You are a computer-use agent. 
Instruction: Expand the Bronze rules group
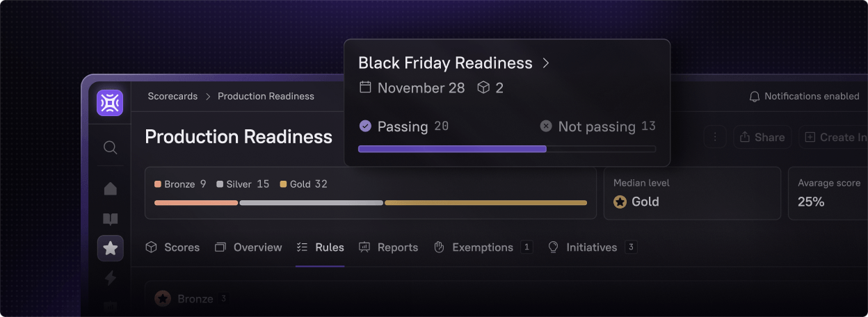coord(185,298)
